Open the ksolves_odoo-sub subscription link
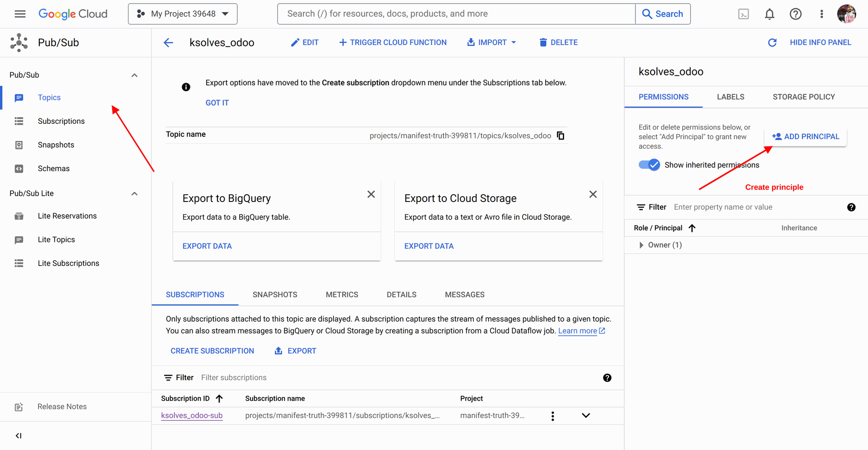 pyautogui.click(x=192, y=416)
